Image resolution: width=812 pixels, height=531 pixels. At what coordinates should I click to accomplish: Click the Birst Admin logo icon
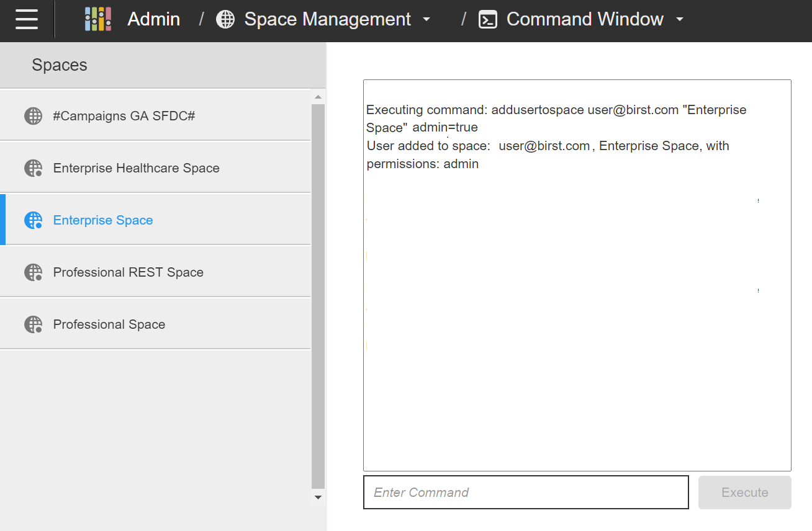point(98,19)
